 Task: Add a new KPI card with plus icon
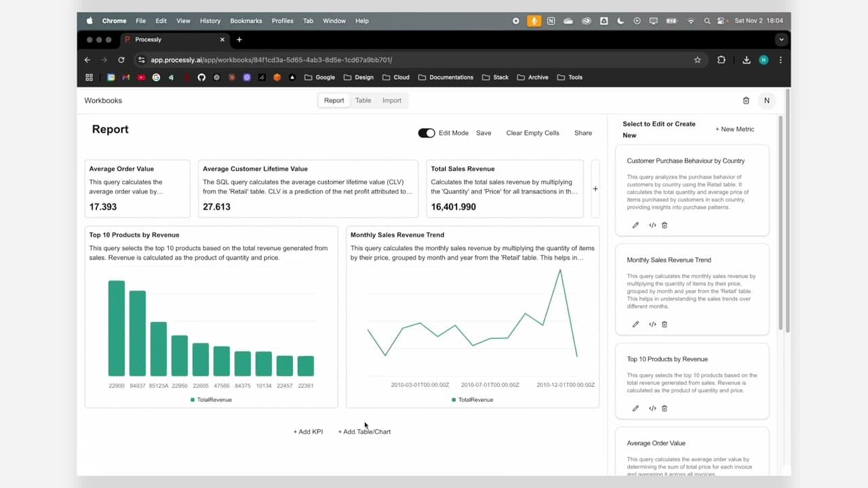click(595, 189)
